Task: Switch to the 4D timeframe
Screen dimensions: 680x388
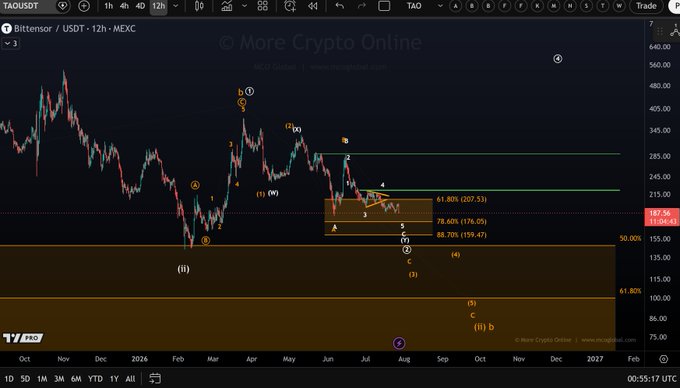Action: point(140,6)
